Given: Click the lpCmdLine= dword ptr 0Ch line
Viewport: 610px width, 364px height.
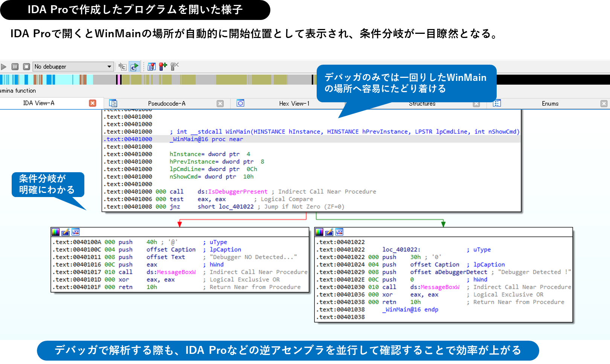Looking at the screenshot, I should pos(213,169).
